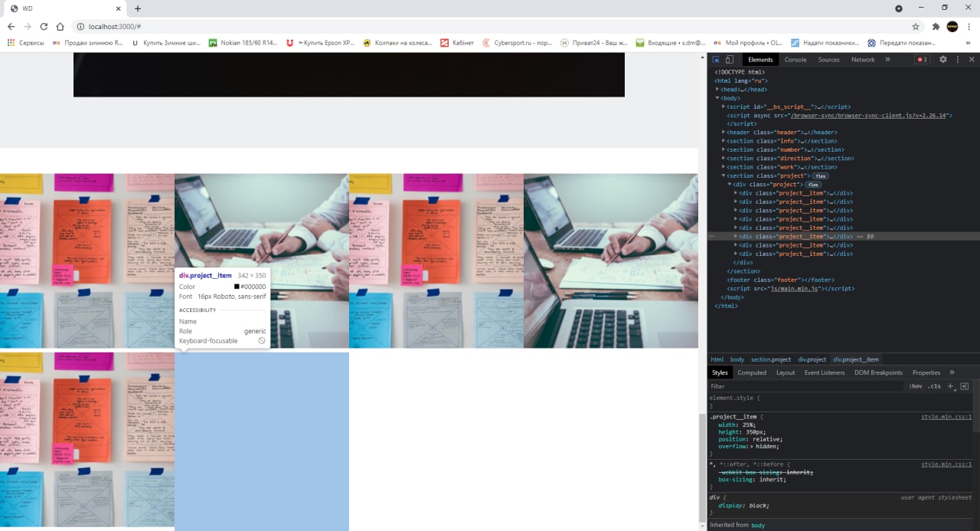
Task: Toggle the :hov element state panel
Action: coord(915,386)
